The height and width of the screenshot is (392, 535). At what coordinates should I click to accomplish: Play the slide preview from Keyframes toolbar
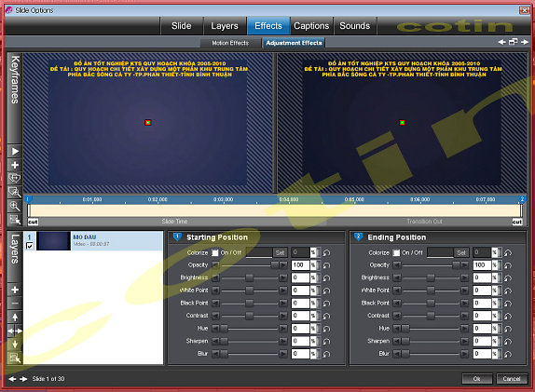15,152
